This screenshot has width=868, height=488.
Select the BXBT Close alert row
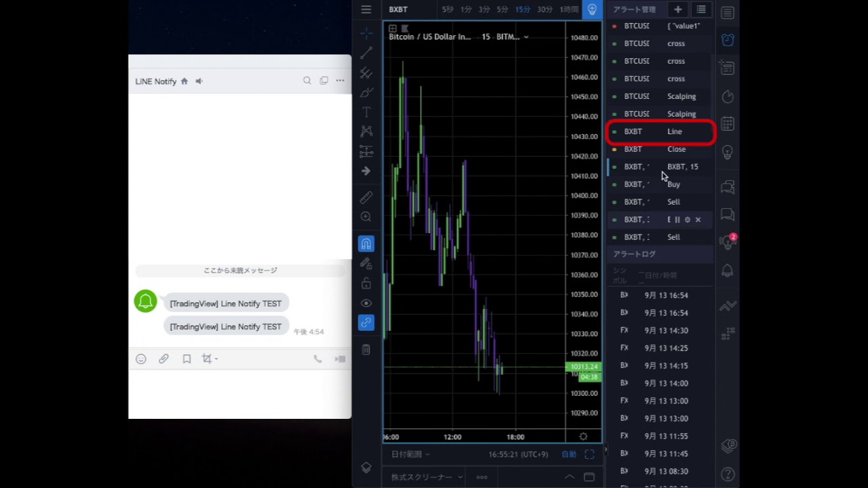pos(660,149)
